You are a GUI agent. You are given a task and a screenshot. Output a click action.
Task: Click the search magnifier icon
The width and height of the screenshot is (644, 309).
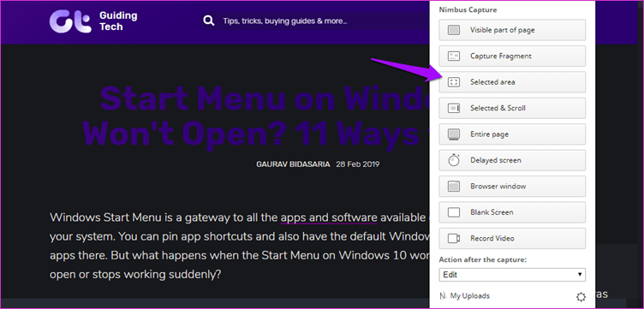tap(209, 21)
